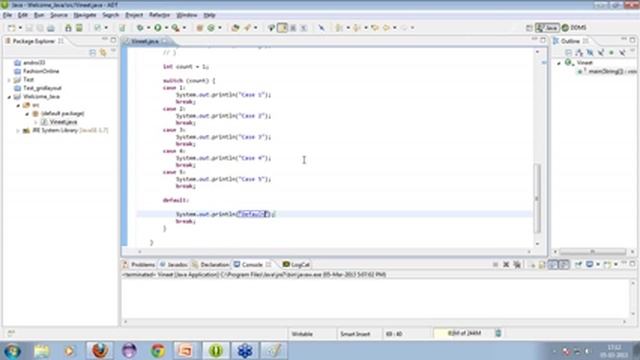Switch to the Java perspective button

pyautogui.click(x=547, y=28)
